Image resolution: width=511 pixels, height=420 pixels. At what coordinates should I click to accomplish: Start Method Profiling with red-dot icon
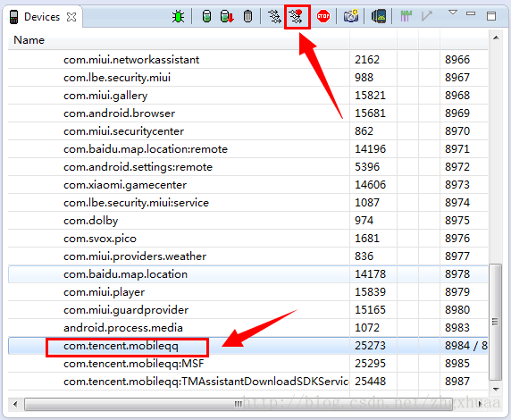pyautogui.click(x=297, y=16)
